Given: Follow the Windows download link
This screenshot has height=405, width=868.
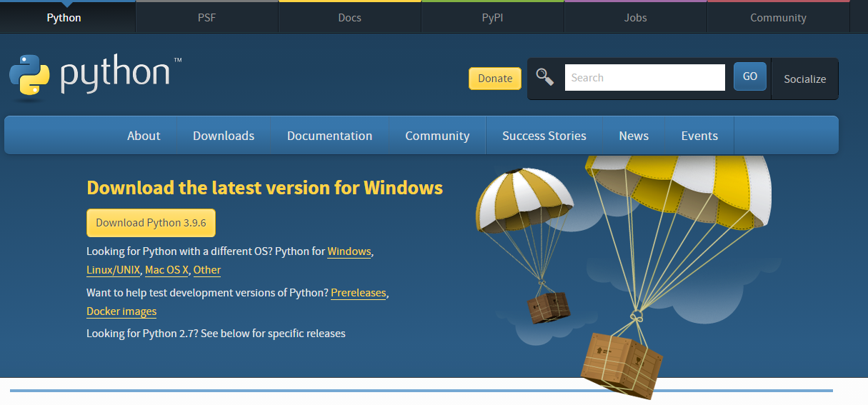Looking at the screenshot, I should click(349, 251).
